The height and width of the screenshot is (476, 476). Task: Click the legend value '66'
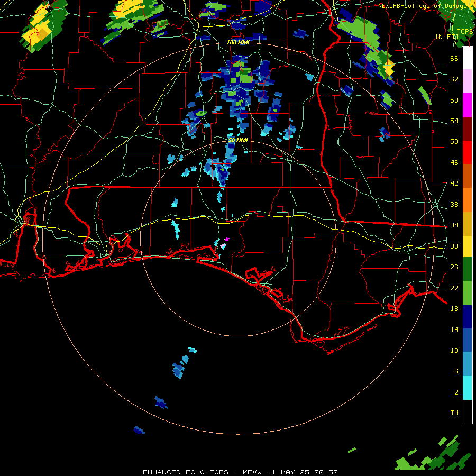tap(454, 58)
